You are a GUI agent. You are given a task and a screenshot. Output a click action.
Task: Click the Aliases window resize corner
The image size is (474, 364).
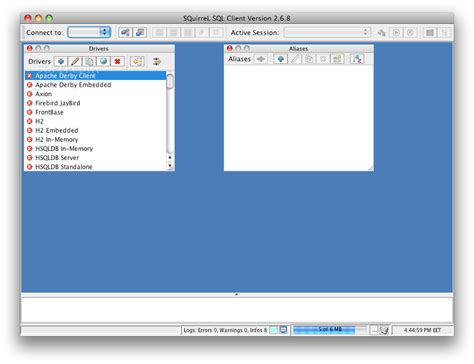point(371,168)
